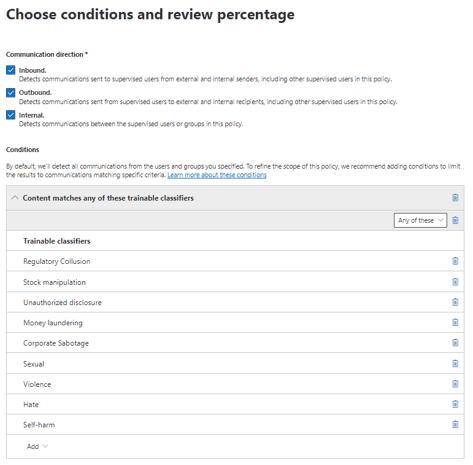The width and height of the screenshot is (473, 465).
Task: Open the Add dropdown menu
Action: tap(37, 446)
